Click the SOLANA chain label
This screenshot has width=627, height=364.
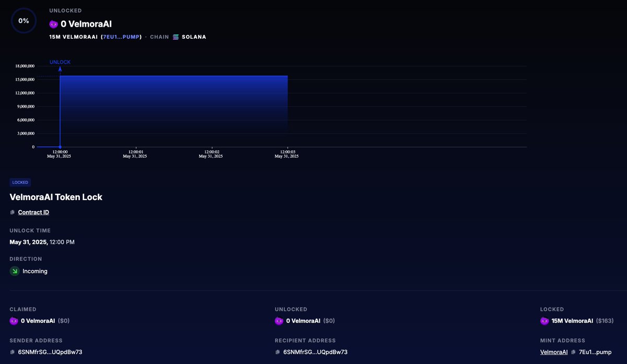pyautogui.click(x=193, y=37)
